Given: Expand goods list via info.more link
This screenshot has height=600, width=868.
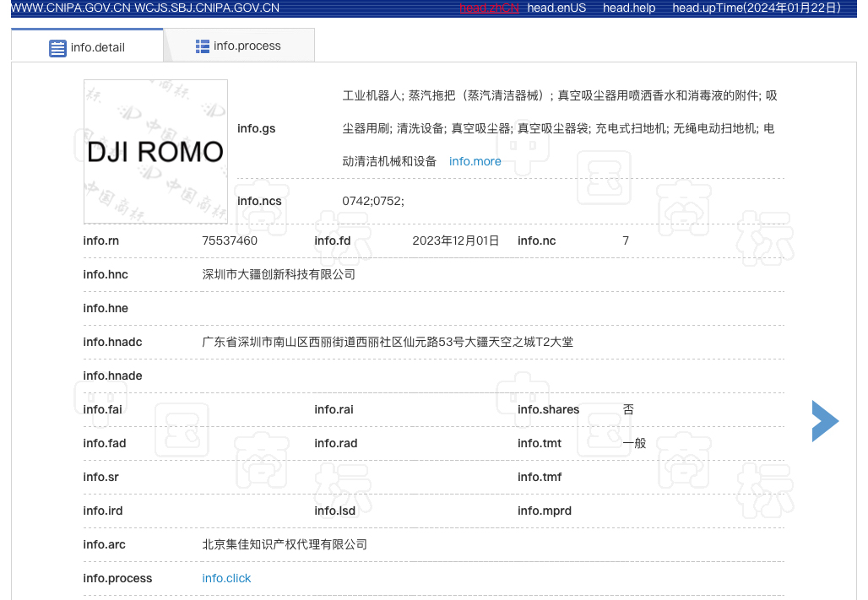Looking at the screenshot, I should [x=475, y=161].
